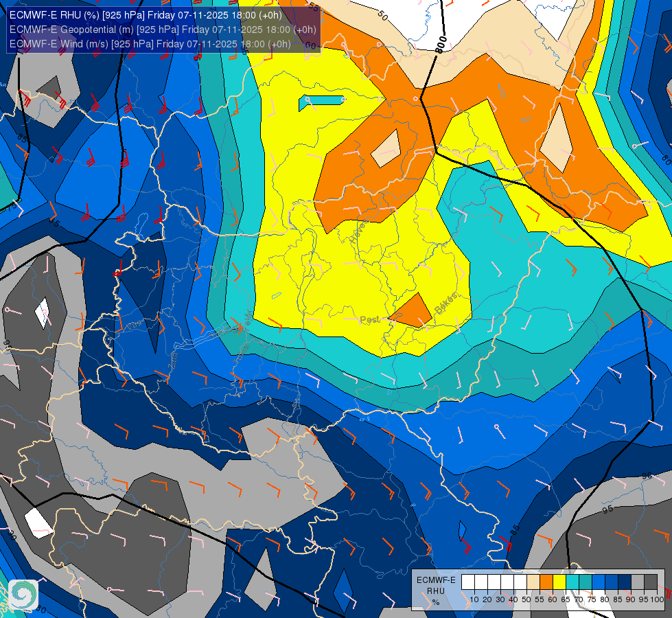The height and width of the screenshot is (618, 672).
Task: Click the Pest county label on the map
Action: point(369,320)
